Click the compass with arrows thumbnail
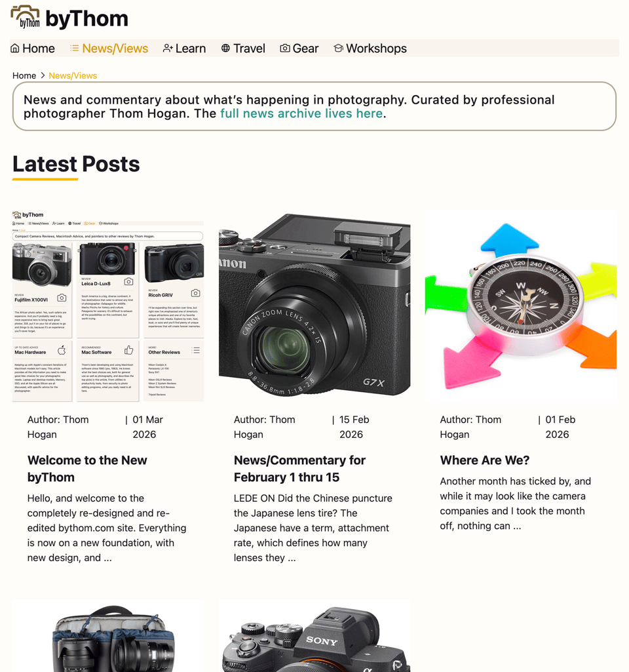This screenshot has height=672, width=629. 521,306
